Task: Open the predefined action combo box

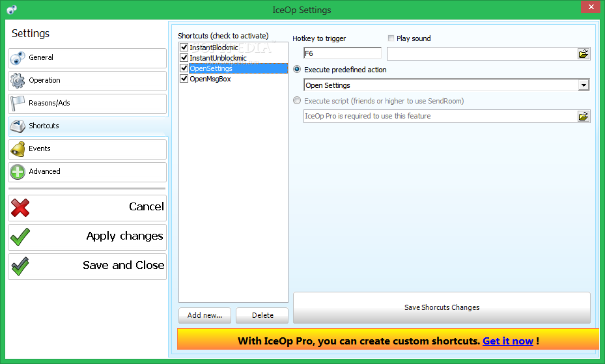Action: (x=447, y=85)
